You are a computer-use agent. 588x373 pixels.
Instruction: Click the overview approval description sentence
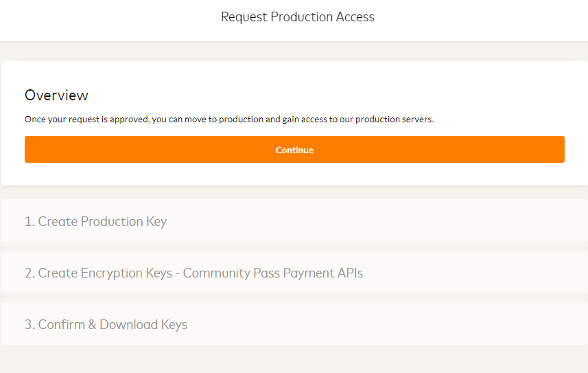pos(229,120)
